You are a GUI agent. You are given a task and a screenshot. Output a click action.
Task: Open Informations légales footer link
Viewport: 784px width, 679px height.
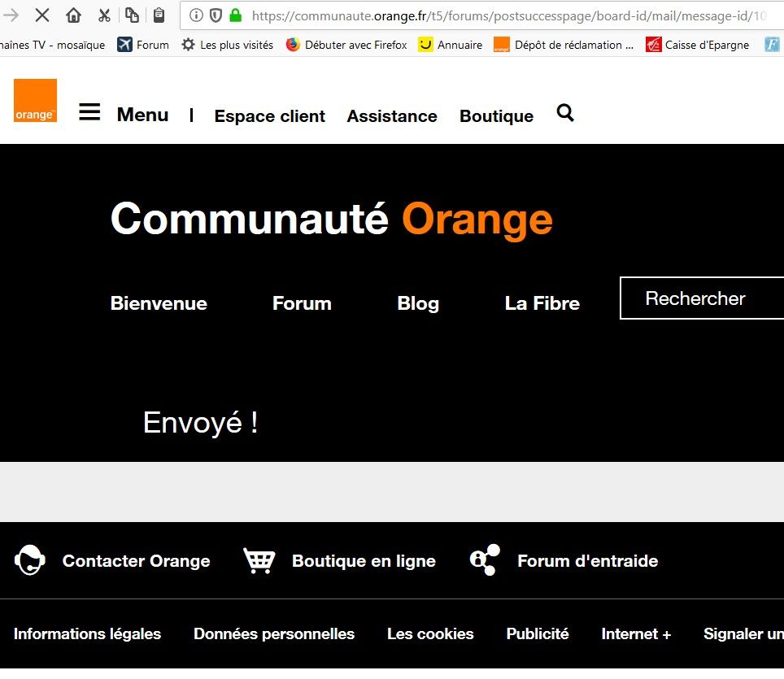pyautogui.click(x=87, y=633)
